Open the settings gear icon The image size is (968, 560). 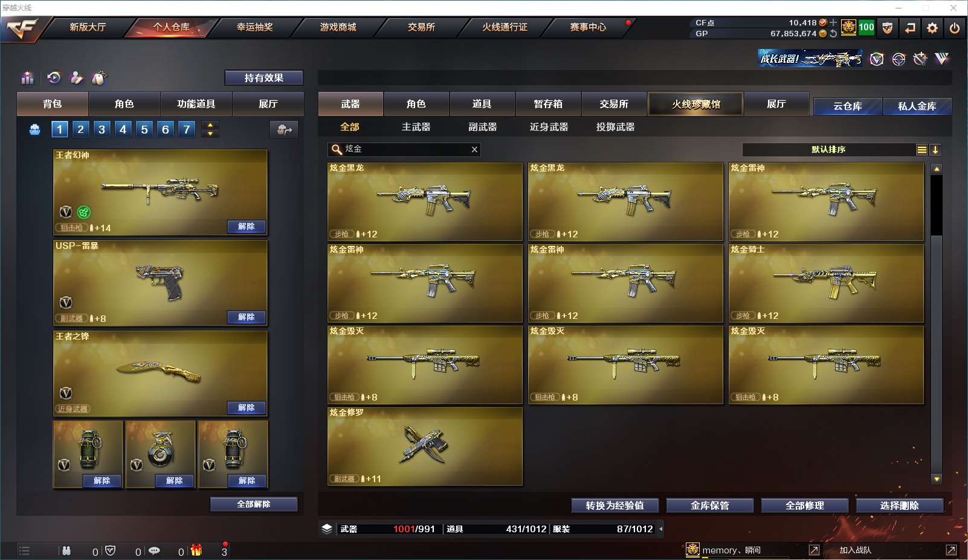point(932,28)
